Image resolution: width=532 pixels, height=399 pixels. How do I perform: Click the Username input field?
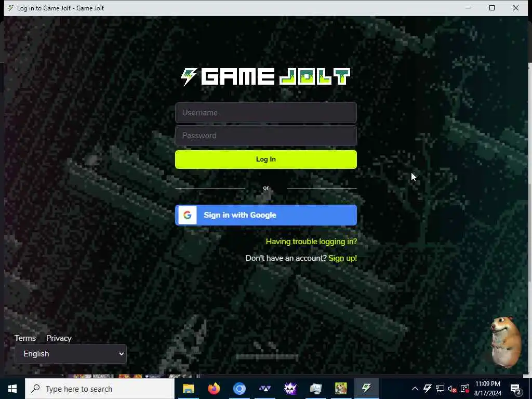tap(265, 113)
